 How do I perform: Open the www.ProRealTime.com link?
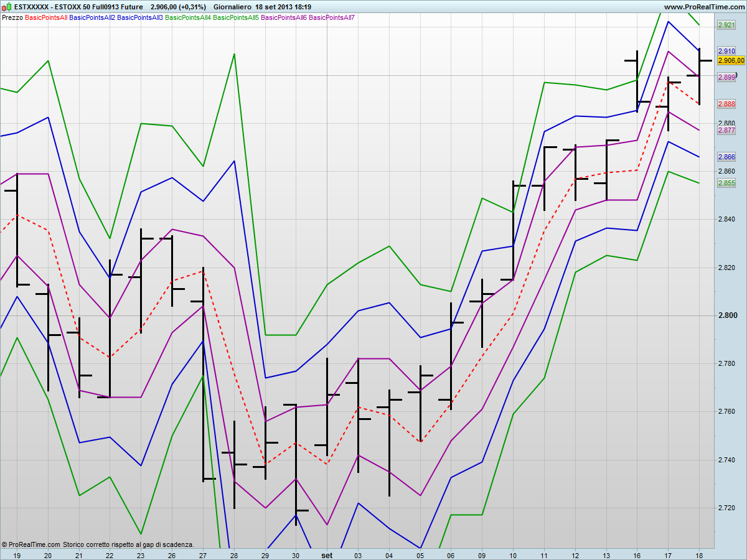[704, 7]
